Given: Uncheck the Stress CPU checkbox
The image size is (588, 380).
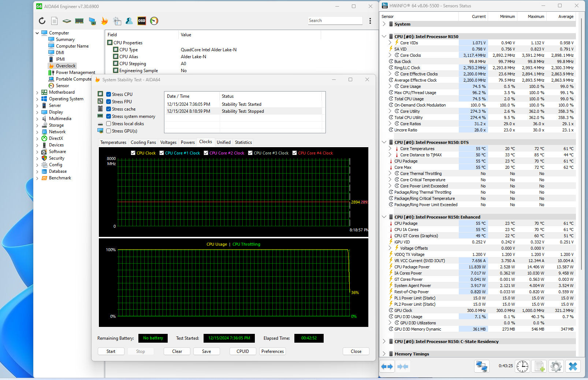Looking at the screenshot, I should pyautogui.click(x=109, y=94).
